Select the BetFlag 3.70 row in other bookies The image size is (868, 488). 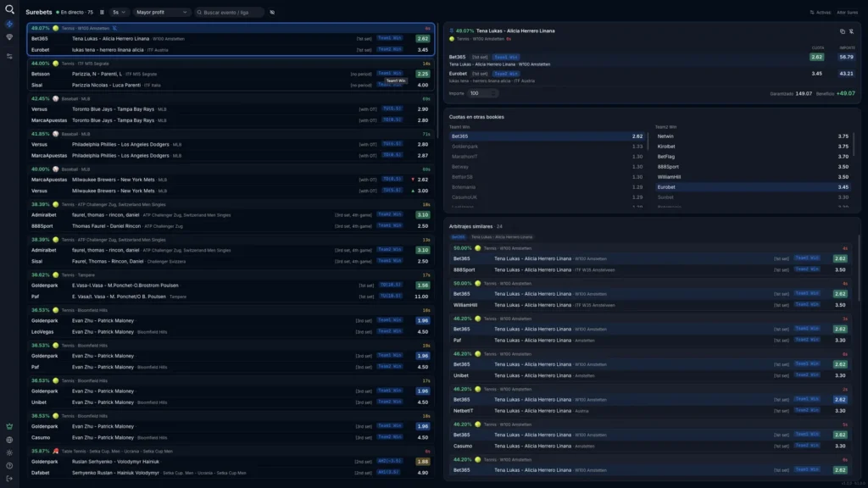[x=753, y=157]
